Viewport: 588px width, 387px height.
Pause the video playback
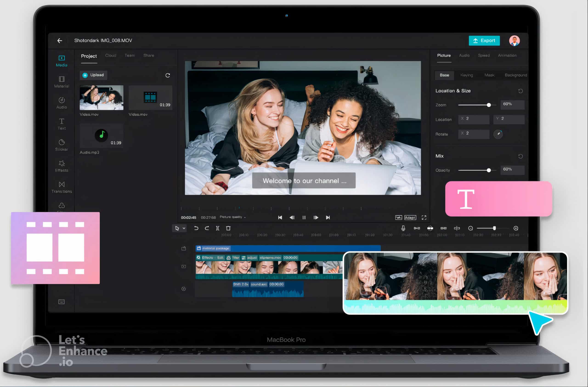coord(304,217)
